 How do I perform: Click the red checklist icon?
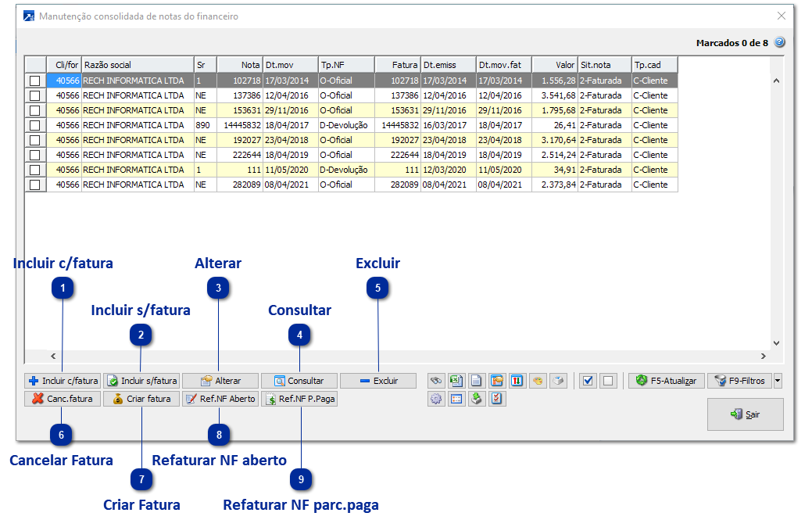click(496, 400)
